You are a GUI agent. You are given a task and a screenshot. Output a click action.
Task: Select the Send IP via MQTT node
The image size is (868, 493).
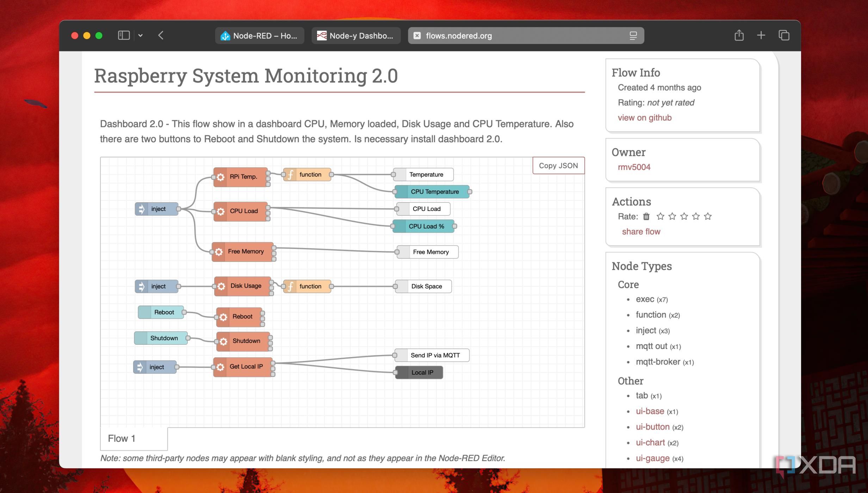click(x=432, y=355)
